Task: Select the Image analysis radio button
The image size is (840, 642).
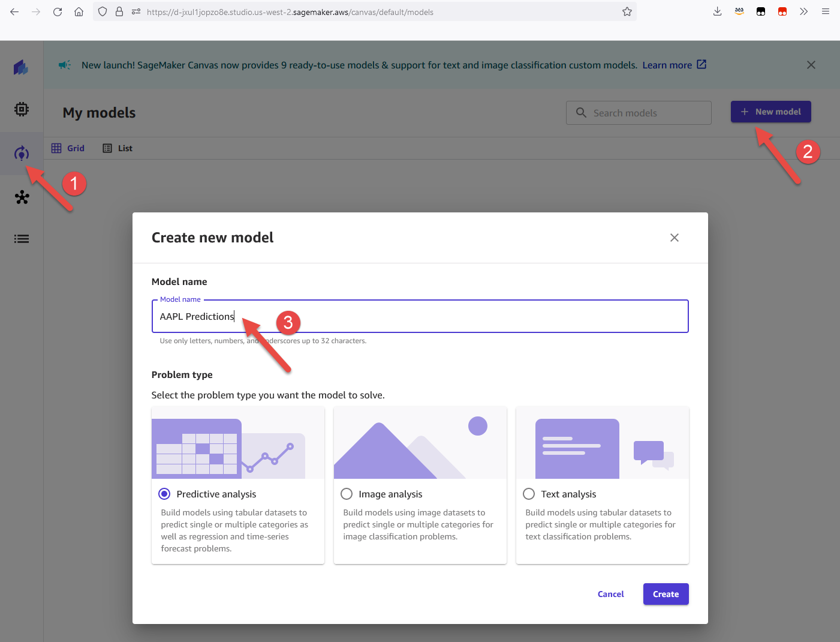Action: [x=347, y=494]
